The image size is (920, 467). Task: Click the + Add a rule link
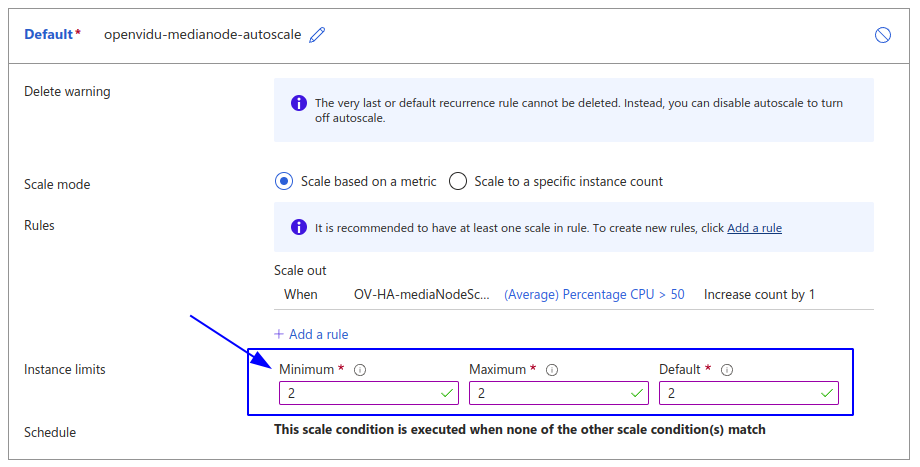tap(318, 334)
